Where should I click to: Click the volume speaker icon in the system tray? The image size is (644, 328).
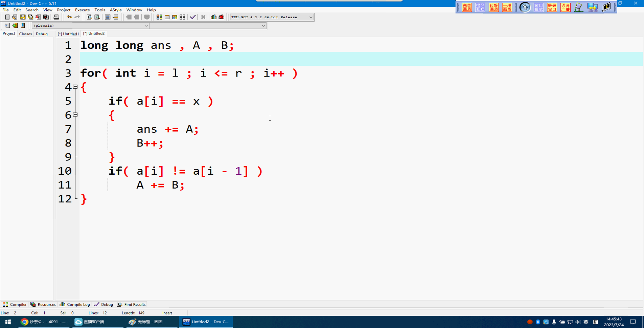tap(578, 322)
